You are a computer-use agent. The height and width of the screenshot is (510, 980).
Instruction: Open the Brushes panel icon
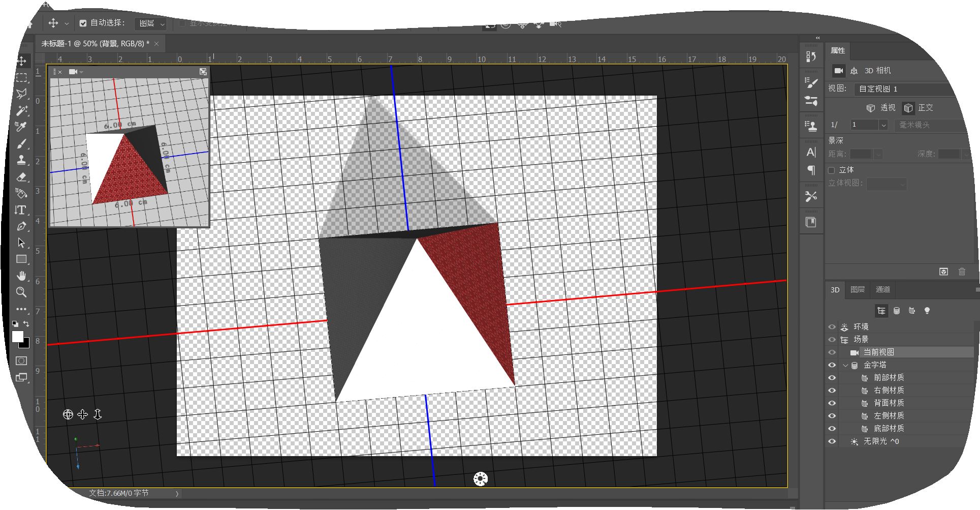pyautogui.click(x=811, y=101)
